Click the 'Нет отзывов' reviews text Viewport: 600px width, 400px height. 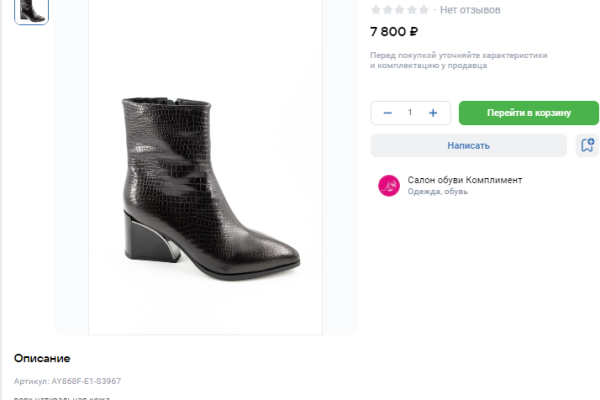pyautogui.click(x=470, y=10)
